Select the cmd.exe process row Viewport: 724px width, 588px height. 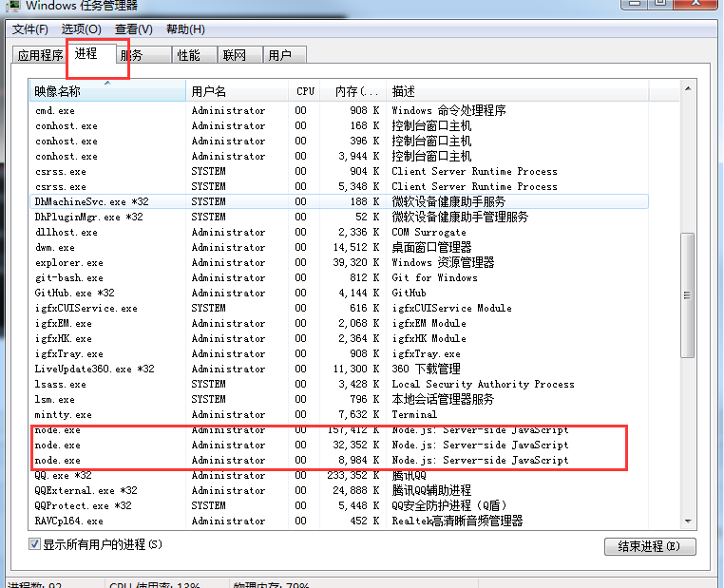click(339, 111)
